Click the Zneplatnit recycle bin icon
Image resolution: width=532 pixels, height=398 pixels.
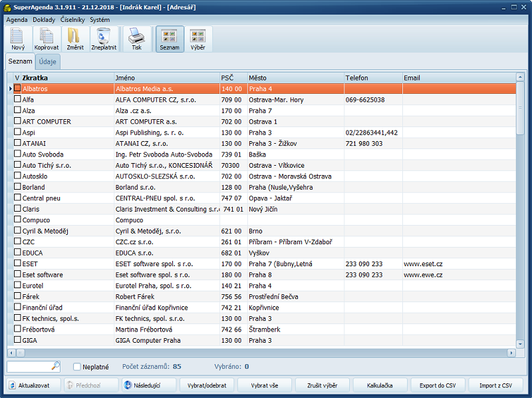[104, 39]
